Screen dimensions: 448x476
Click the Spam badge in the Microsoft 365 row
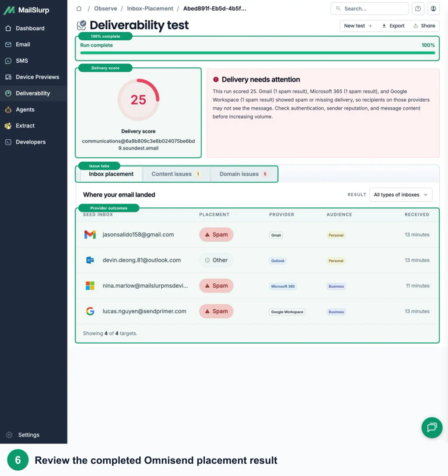(216, 286)
